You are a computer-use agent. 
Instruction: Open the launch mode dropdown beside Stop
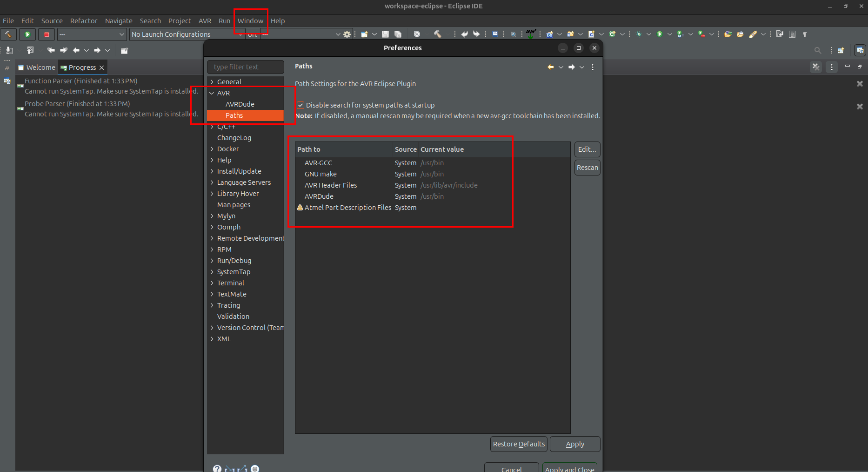(x=92, y=34)
